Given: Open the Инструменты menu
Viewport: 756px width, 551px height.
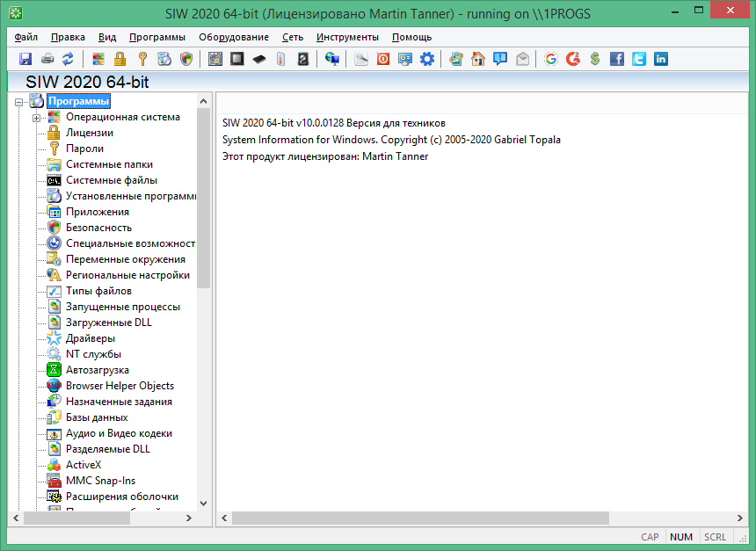Looking at the screenshot, I should point(347,37).
